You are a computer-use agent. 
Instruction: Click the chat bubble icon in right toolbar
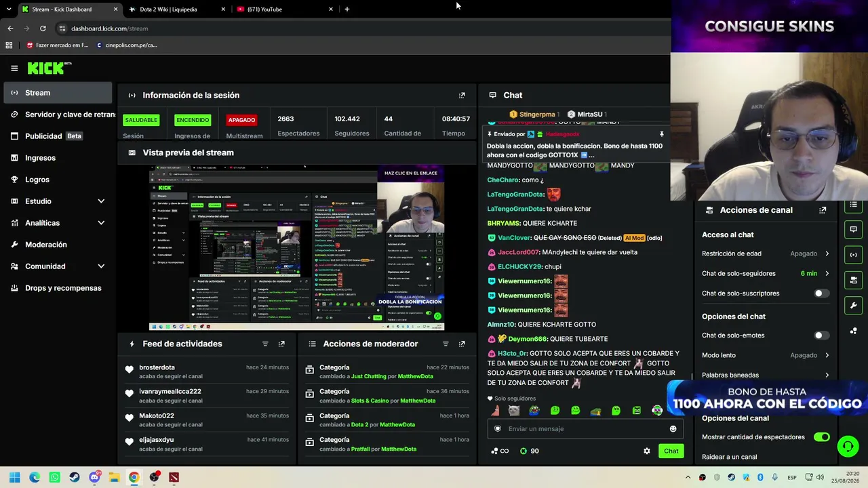[854, 229]
